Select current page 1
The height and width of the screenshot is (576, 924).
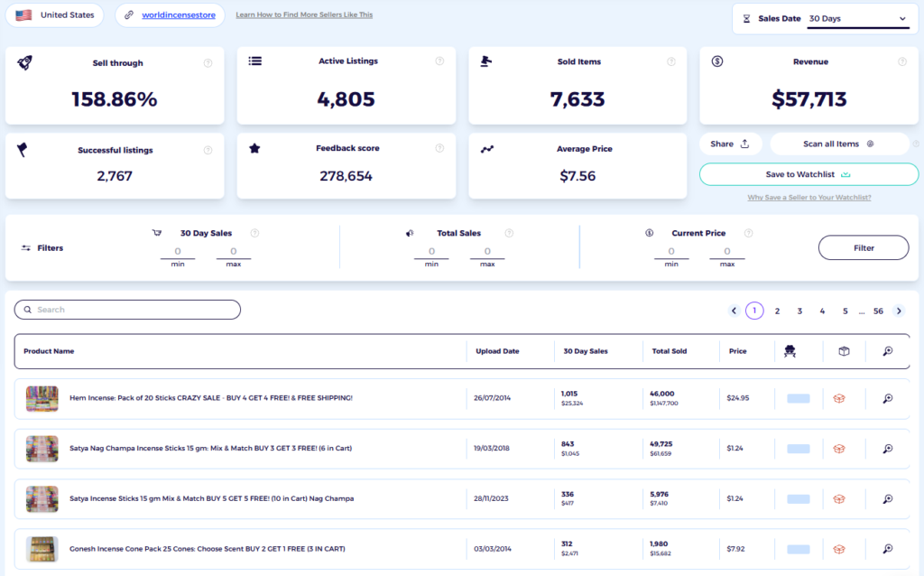click(754, 311)
